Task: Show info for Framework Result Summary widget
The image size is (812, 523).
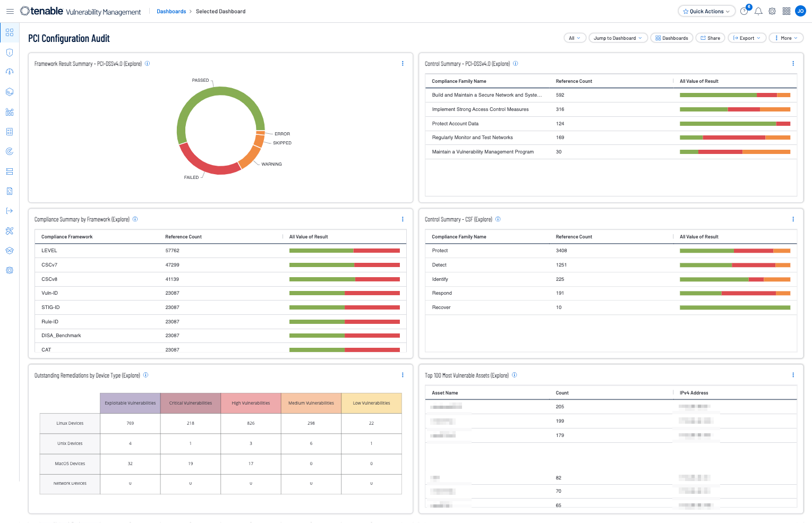Action: click(x=148, y=64)
